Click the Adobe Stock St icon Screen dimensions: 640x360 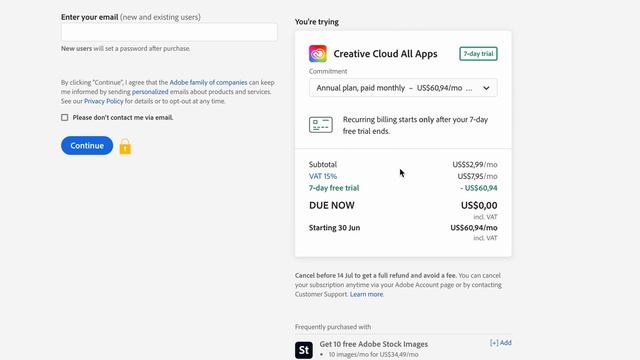click(304, 350)
